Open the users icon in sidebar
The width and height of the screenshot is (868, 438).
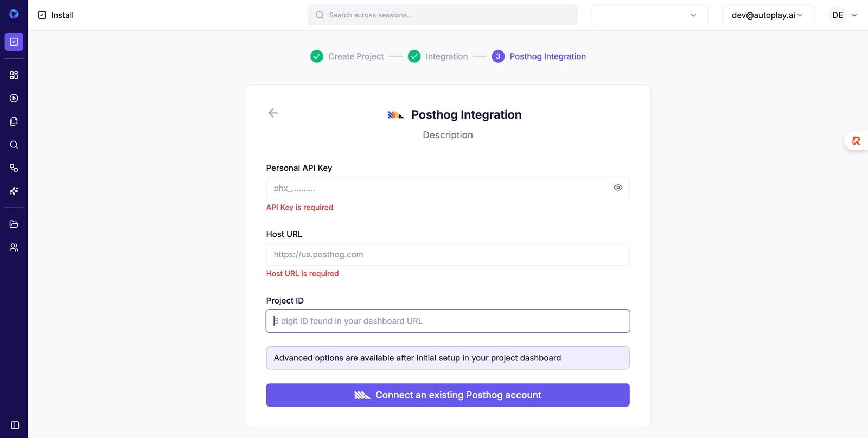(x=14, y=247)
